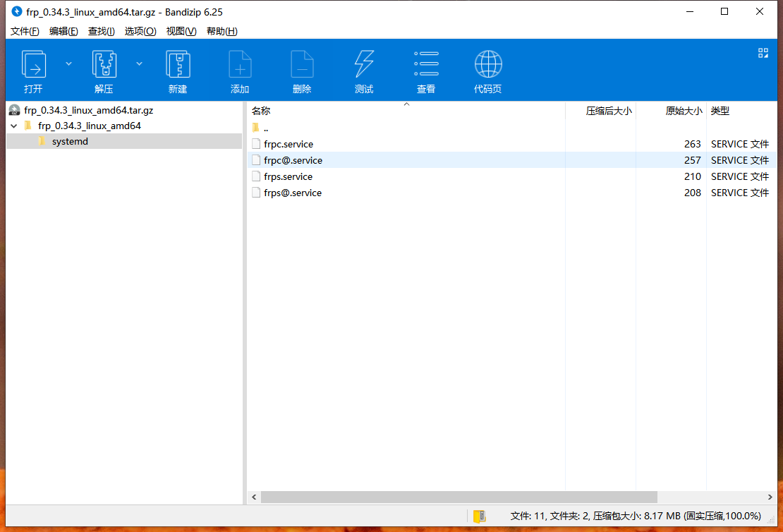Select the systemd folder in the tree
Screen dimensions: 783x532
click(70, 141)
